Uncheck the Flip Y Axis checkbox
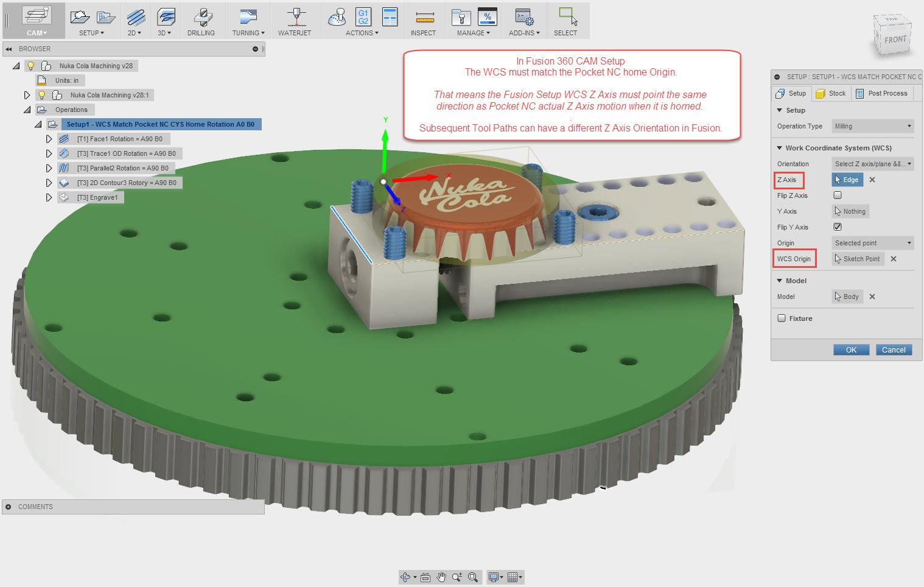 [838, 227]
